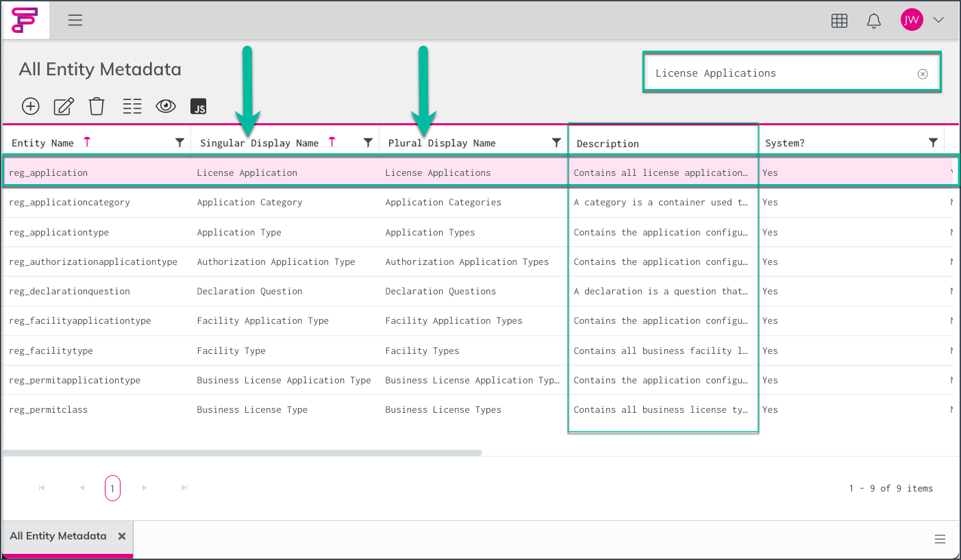961x560 pixels.
Task: Open the filter on Plural Display Name column
Action: pos(556,142)
